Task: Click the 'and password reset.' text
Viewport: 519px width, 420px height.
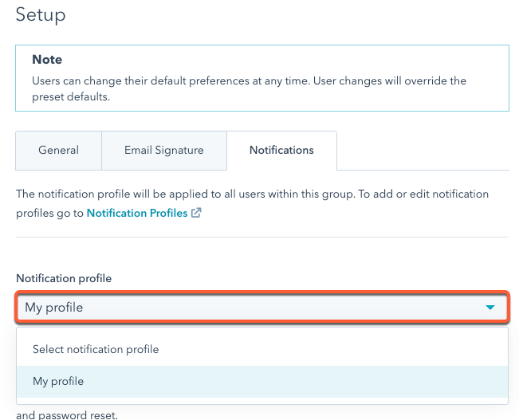Action: (67, 415)
